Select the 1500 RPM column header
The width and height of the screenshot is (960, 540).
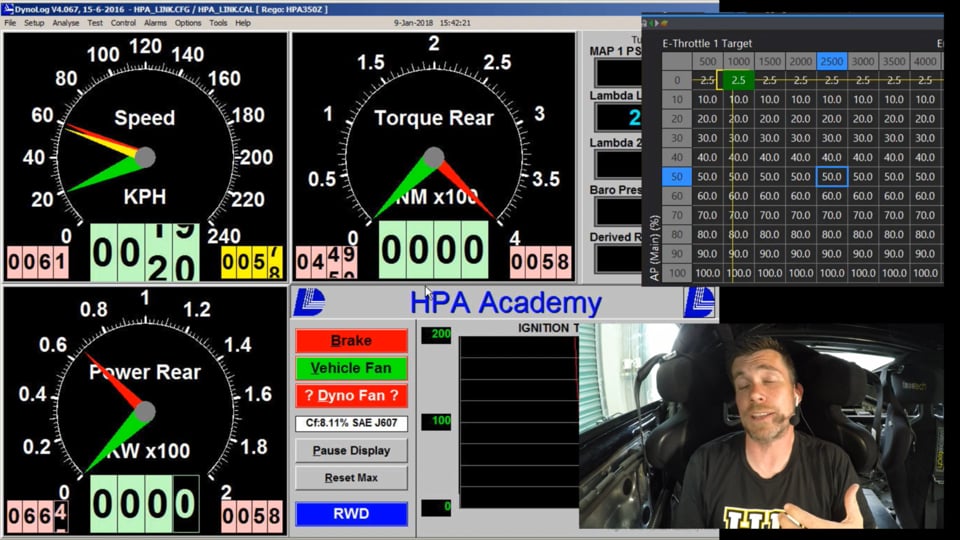point(770,61)
